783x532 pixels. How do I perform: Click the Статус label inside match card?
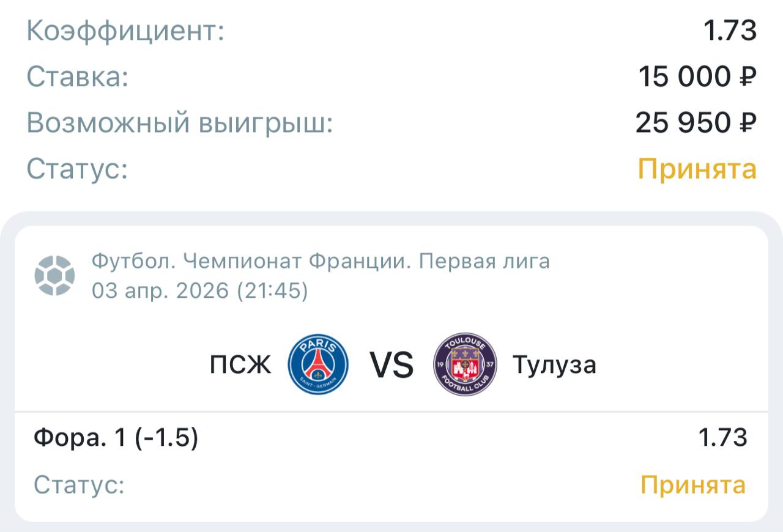pos(79,485)
